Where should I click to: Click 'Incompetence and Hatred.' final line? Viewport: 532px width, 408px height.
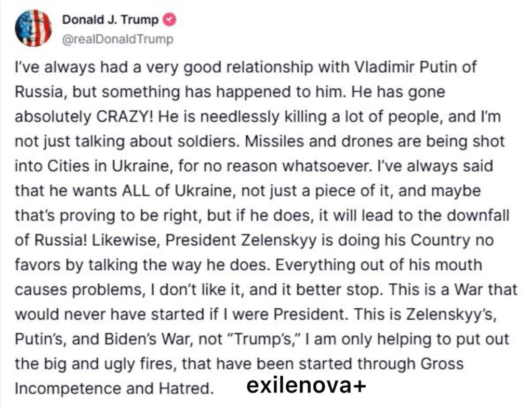(114, 388)
